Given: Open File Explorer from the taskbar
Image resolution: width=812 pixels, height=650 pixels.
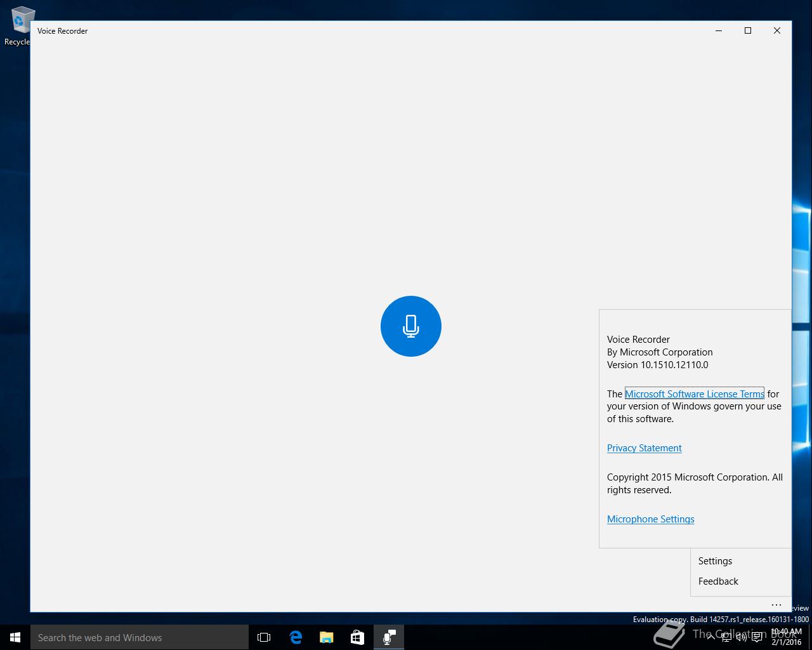Looking at the screenshot, I should tap(327, 637).
